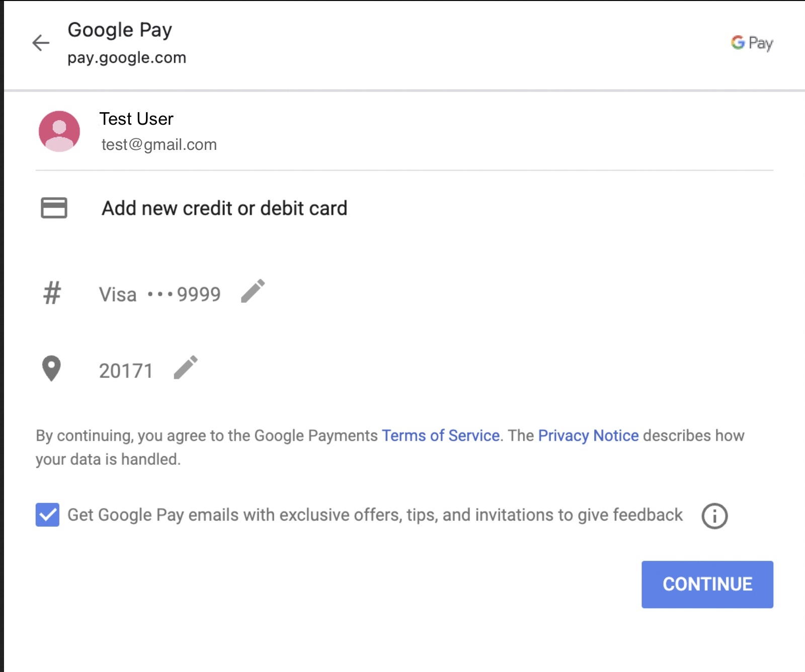Click the CONTINUE button
Viewport: 805px width, 672px height.
point(707,584)
